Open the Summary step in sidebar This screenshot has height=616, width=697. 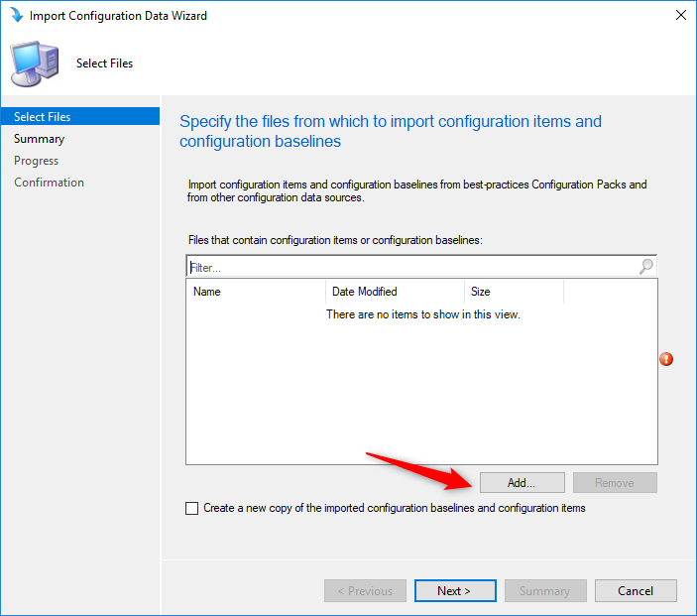point(39,139)
